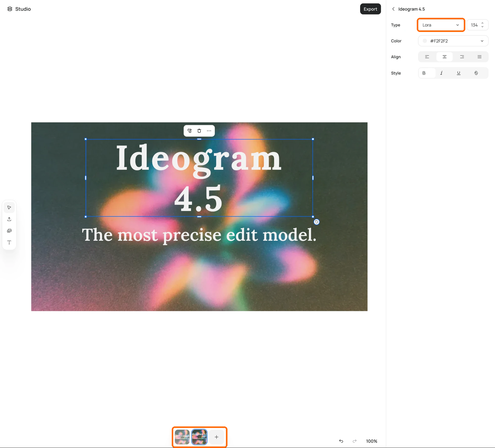The width and height of the screenshot is (495, 448).
Task: Align text right
Action: [462, 57]
